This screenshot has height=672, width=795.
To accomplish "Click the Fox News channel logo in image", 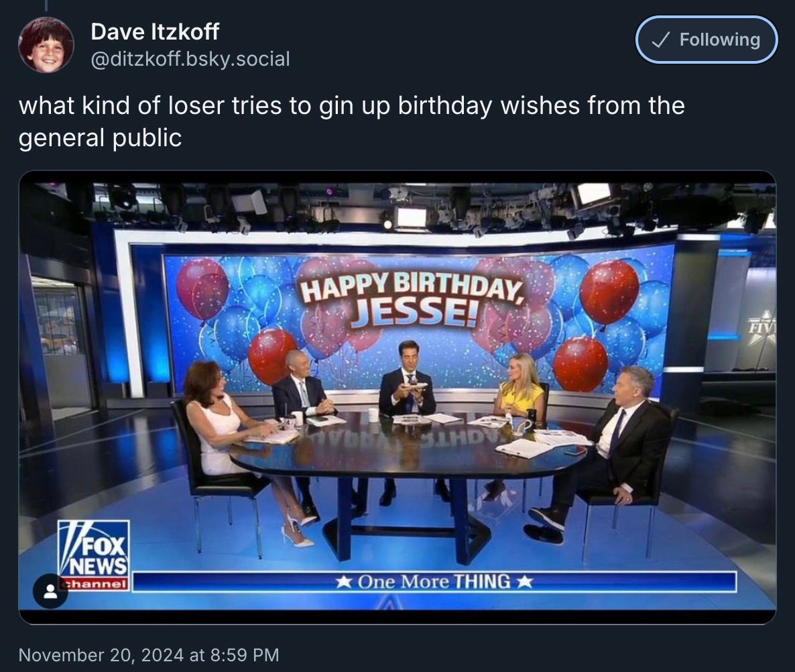I will click(x=94, y=555).
